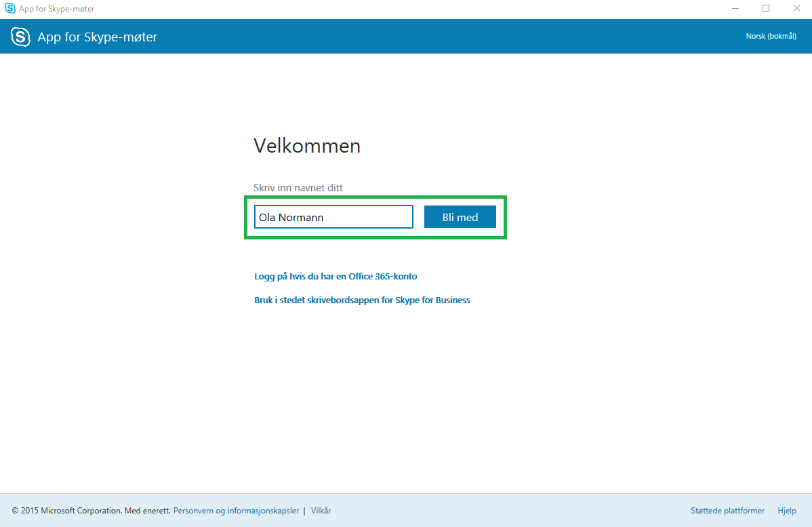The image size is (812, 527).
Task: Click the Velkommen heading
Action: click(x=306, y=146)
